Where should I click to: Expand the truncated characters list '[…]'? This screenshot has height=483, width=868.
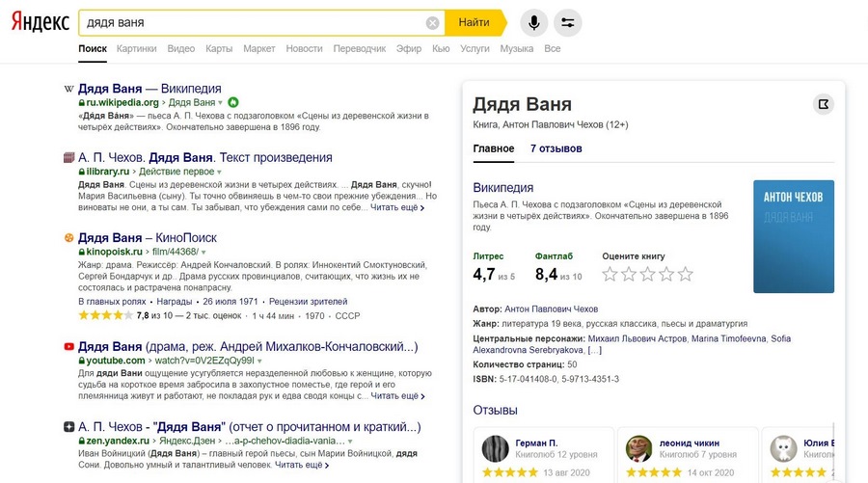pyautogui.click(x=594, y=350)
